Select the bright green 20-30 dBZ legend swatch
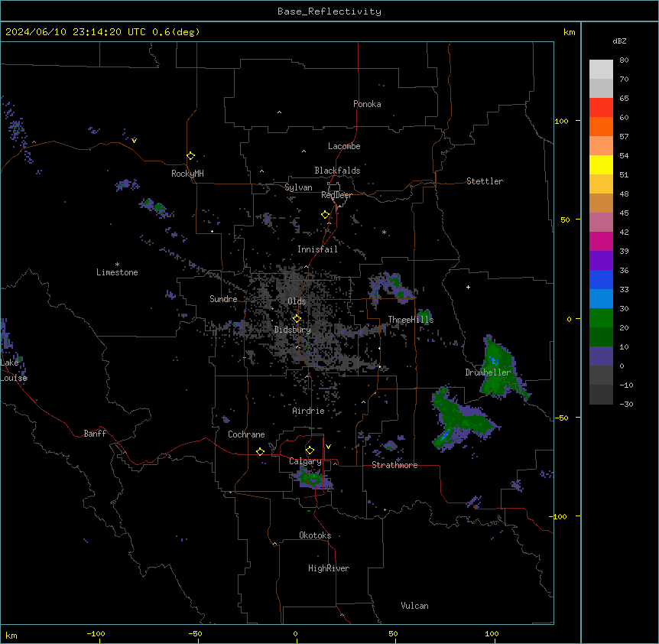Viewport: 659px width, 644px height. (601, 318)
